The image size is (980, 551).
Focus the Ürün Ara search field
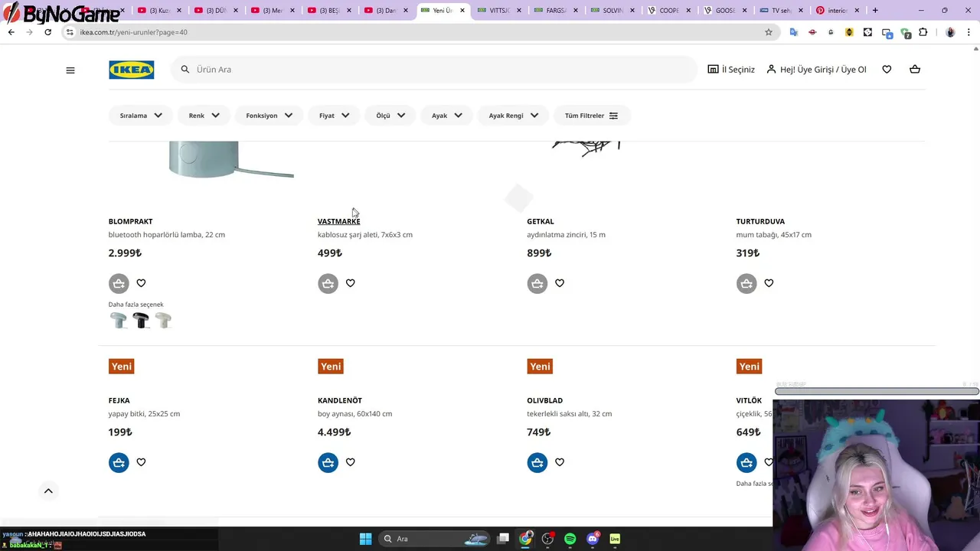click(434, 70)
